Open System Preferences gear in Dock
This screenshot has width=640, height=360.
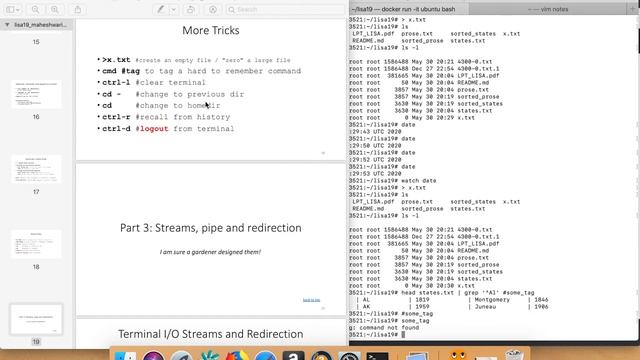349,356
